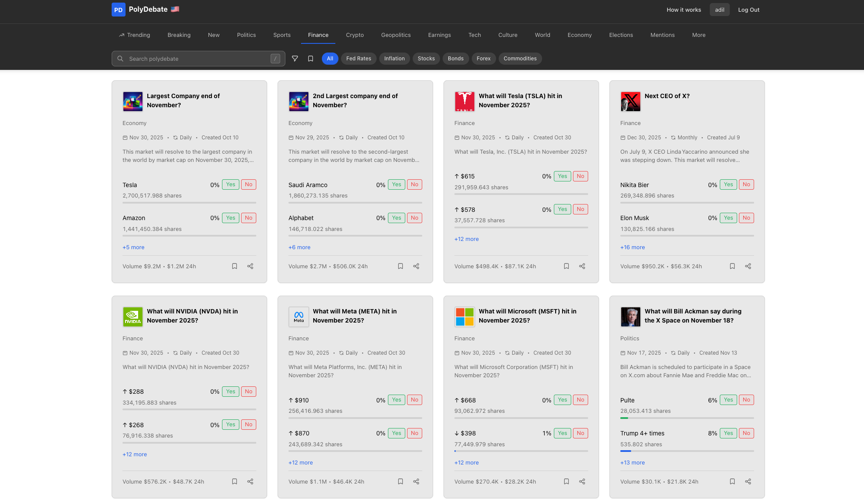The image size is (864, 504).
Task: Open the More category menu
Action: (698, 35)
